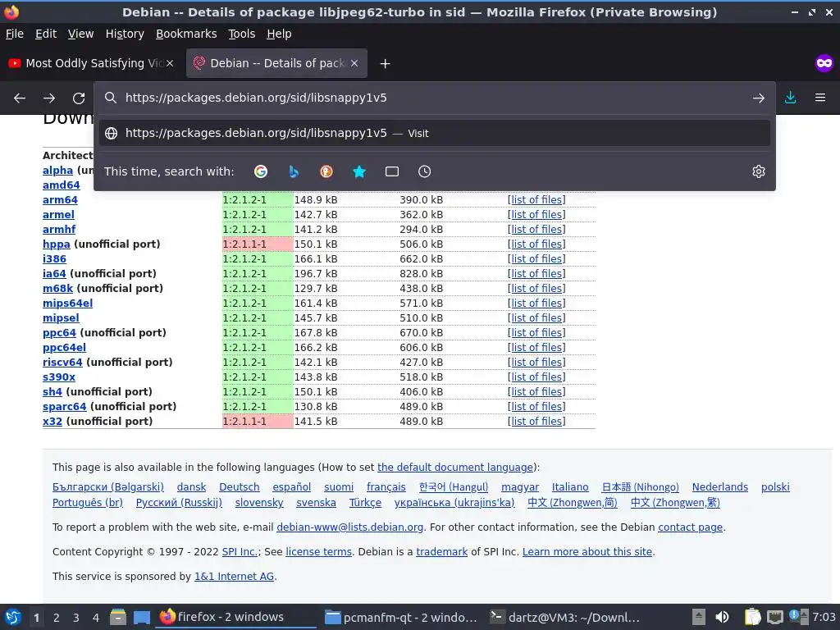Screen dimensions: 840x630
Task: Open a new tab with plus button
Action: point(385,64)
